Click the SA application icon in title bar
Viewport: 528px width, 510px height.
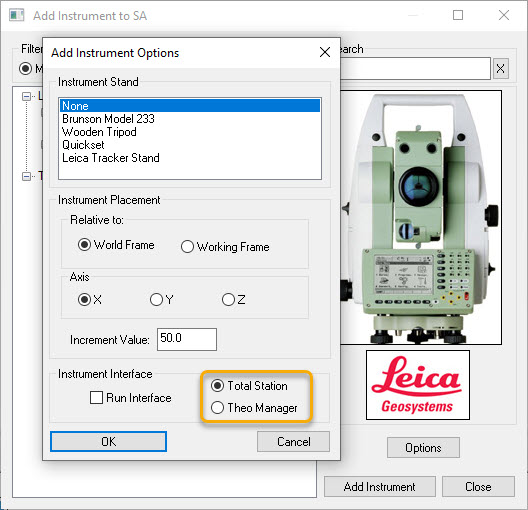pos(16,15)
